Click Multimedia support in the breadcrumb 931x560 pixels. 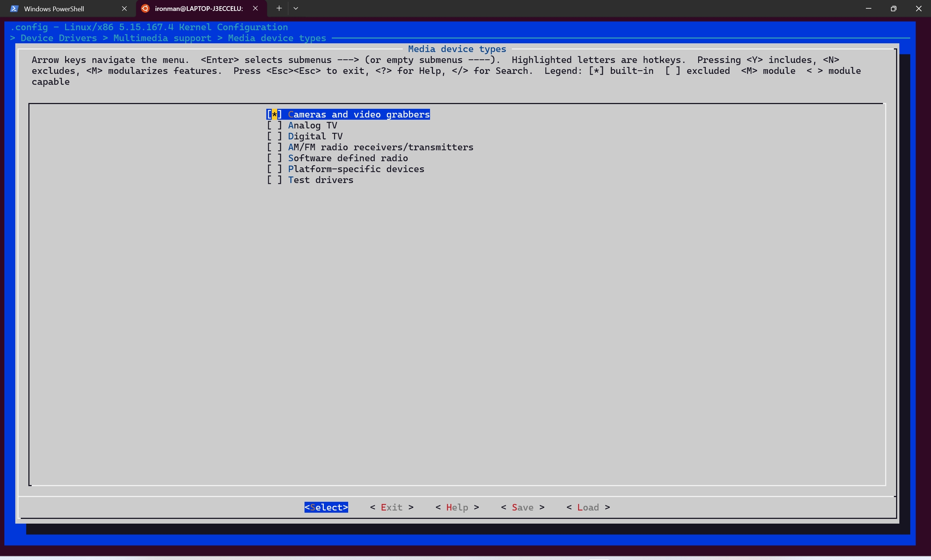point(162,38)
